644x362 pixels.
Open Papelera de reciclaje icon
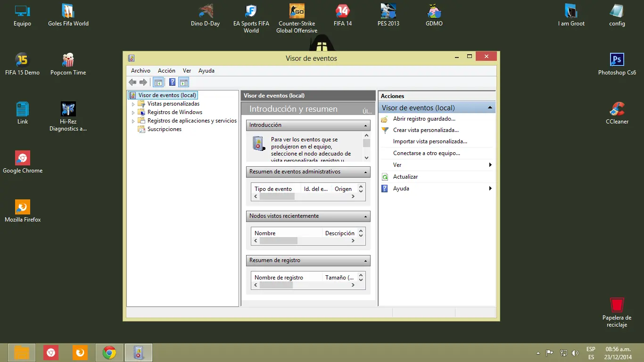pos(617,305)
